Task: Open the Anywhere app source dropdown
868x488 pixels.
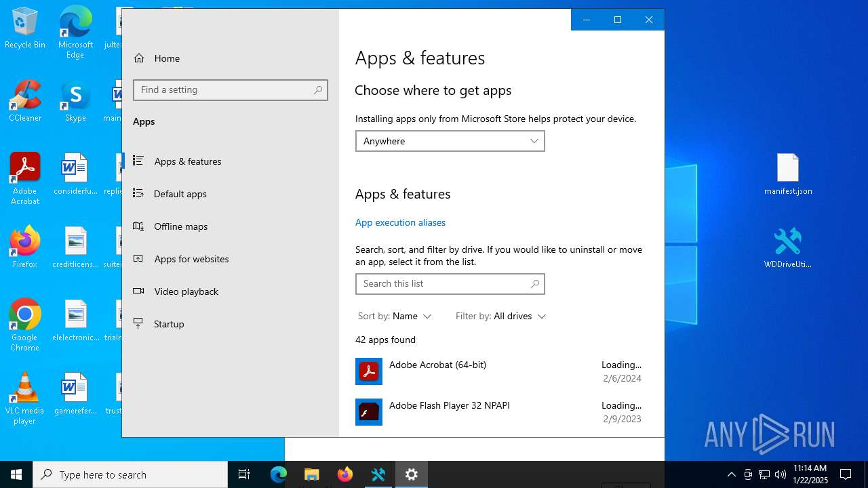Action: click(x=450, y=141)
